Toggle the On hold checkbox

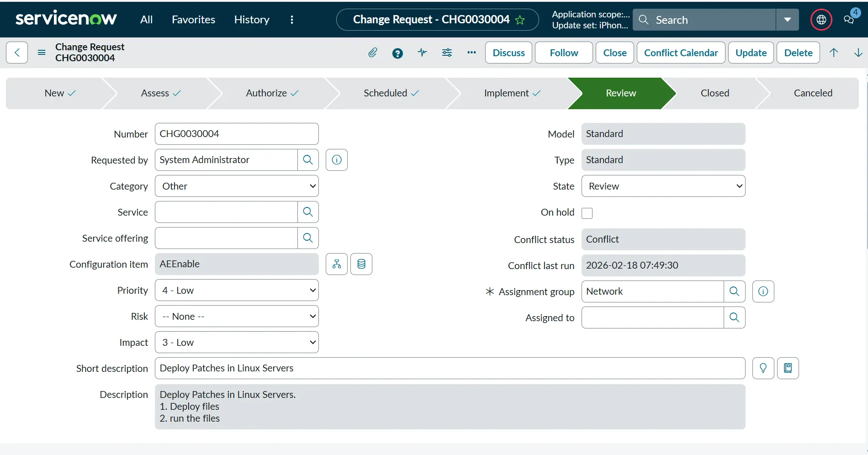[587, 213]
